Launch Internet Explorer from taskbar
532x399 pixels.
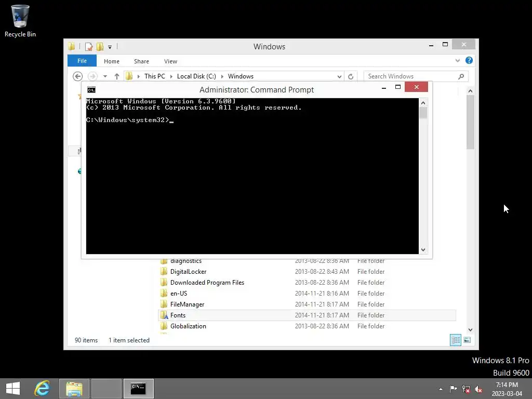42,388
